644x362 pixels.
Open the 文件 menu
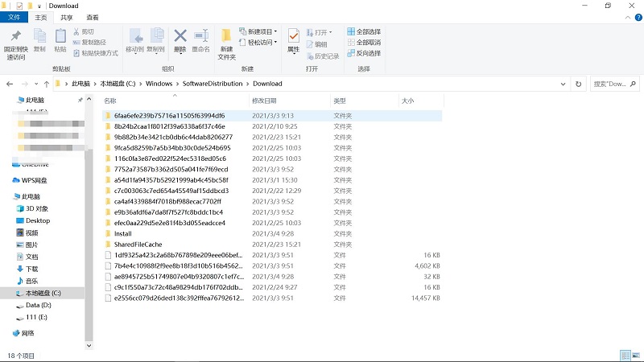tap(14, 17)
